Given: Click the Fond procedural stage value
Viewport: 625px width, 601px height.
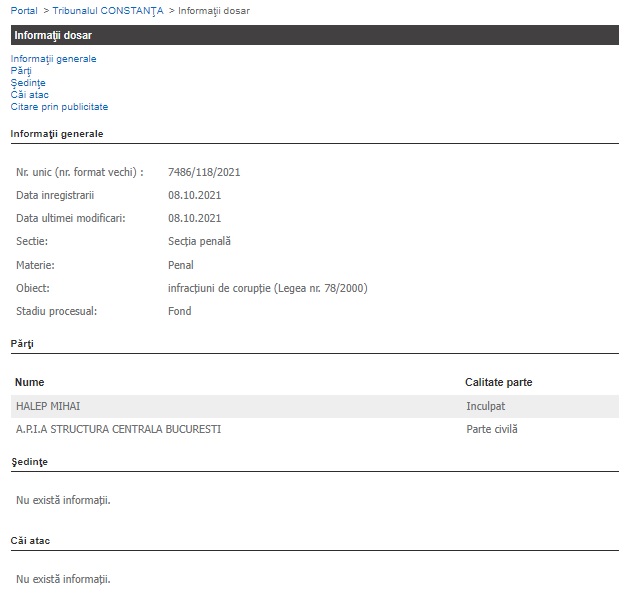Looking at the screenshot, I should (x=180, y=311).
